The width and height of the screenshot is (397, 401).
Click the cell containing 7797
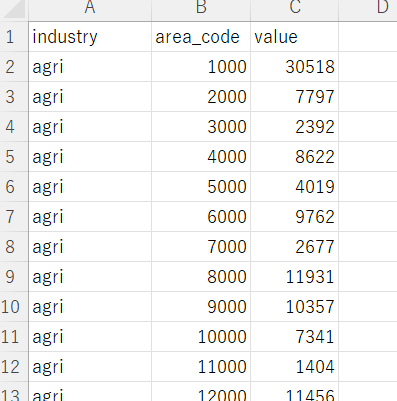click(295, 97)
